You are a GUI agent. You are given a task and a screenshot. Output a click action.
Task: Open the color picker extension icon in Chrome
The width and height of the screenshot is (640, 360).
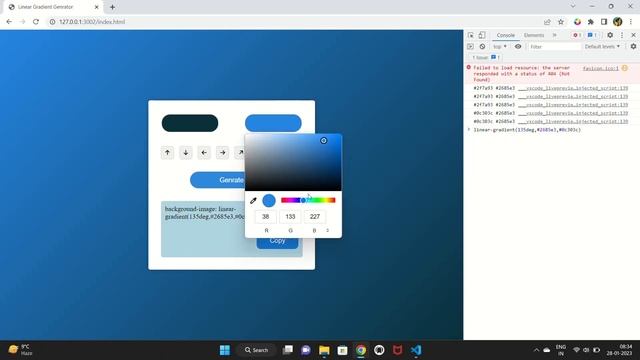pyautogui.click(x=577, y=22)
